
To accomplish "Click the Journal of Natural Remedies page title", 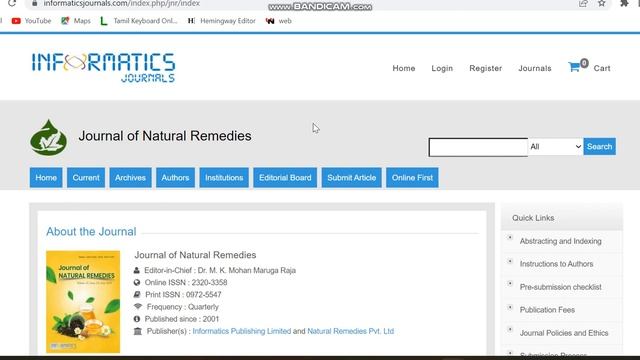I will coord(165,136).
